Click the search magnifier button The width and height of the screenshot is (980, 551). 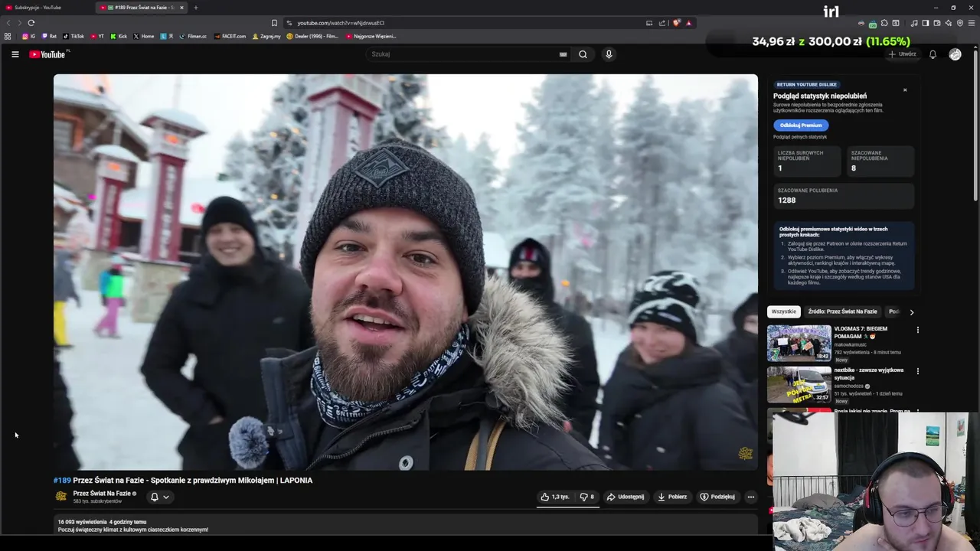(x=583, y=54)
